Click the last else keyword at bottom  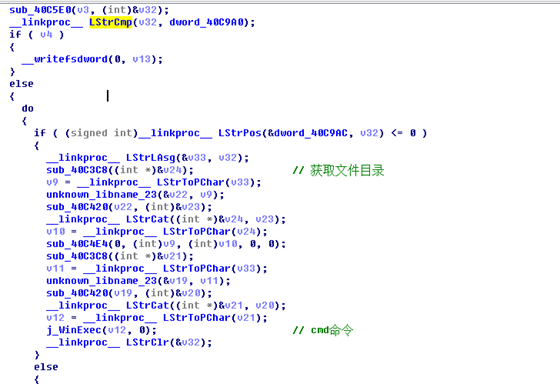pyautogui.click(x=46, y=367)
